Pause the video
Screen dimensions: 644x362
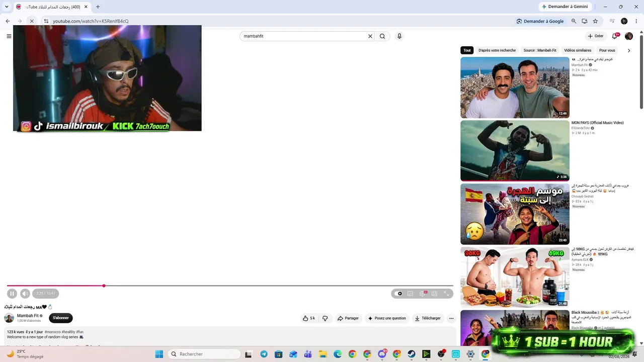point(12,294)
